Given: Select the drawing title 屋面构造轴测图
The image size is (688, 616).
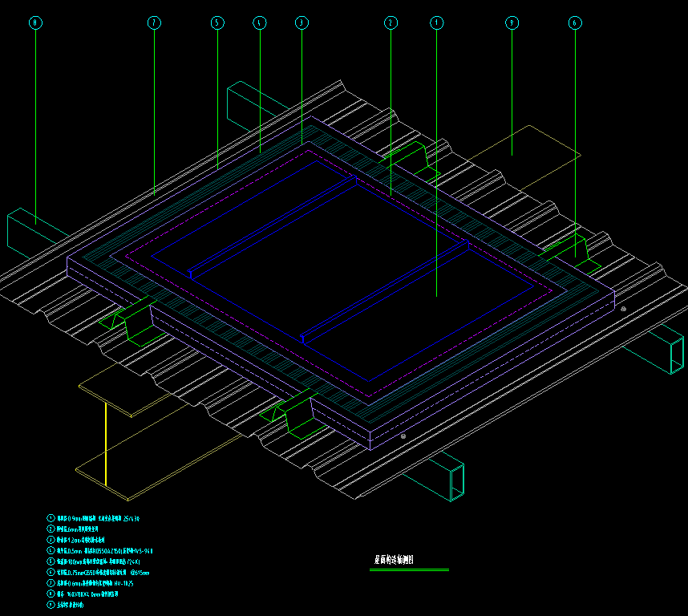Looking at the screenshot, I should (x=394, y=559).
